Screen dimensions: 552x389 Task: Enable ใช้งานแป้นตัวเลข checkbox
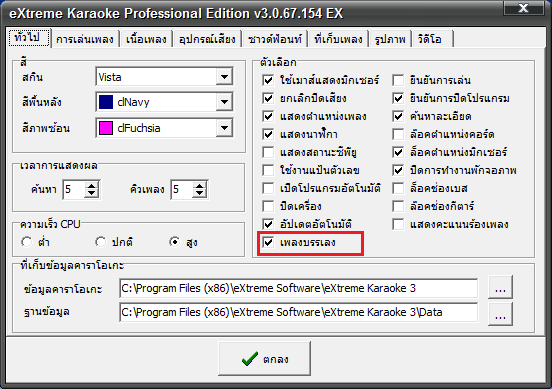pyautogui.click(x=268, y=170)
